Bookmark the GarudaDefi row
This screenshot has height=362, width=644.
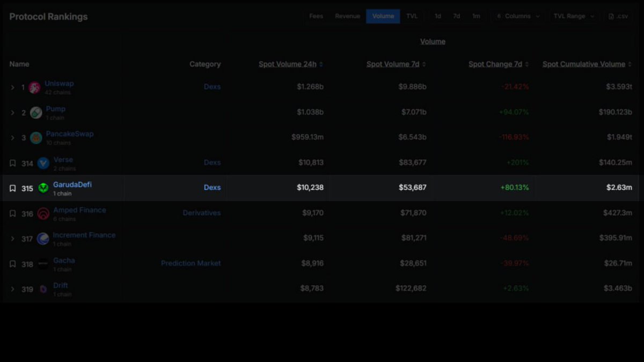13,188
